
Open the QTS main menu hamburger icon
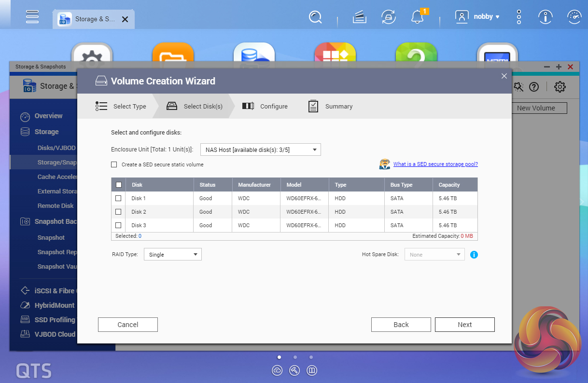click(x=32, y=17)
